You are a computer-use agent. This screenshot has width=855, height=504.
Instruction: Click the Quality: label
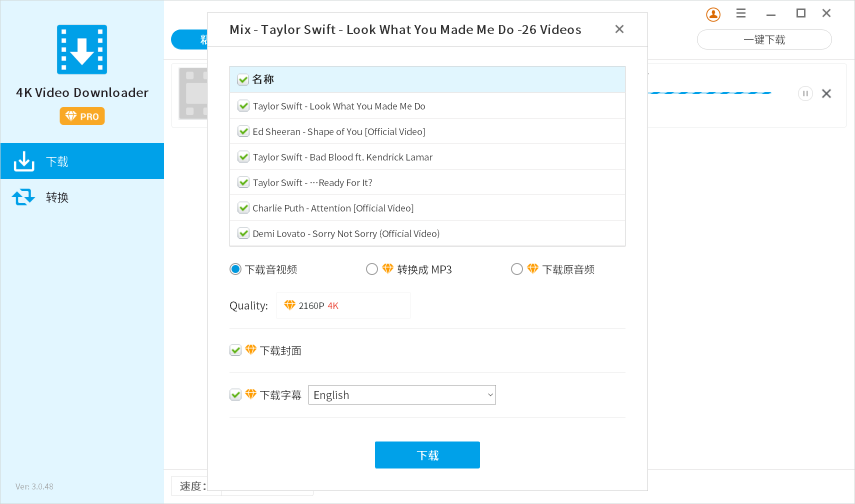(248, 305)
